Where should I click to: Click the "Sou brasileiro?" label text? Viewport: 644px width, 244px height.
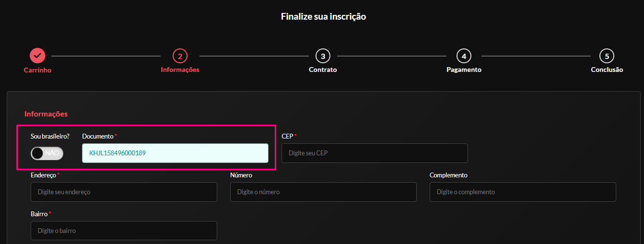point(50,136)
